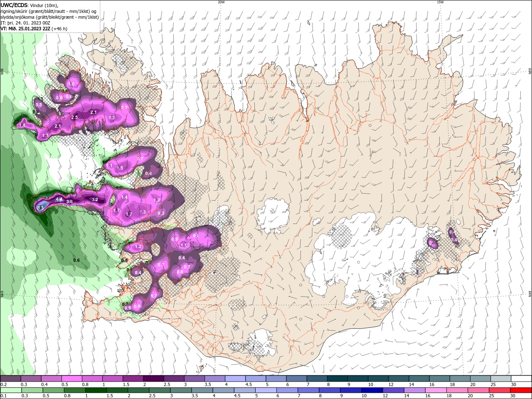Image resolution: width=532 pixels, height=399 pixels.
Task: Click the '3.8' precipitation value on the map
Action: pyautogui.click(x=69, y=202)
